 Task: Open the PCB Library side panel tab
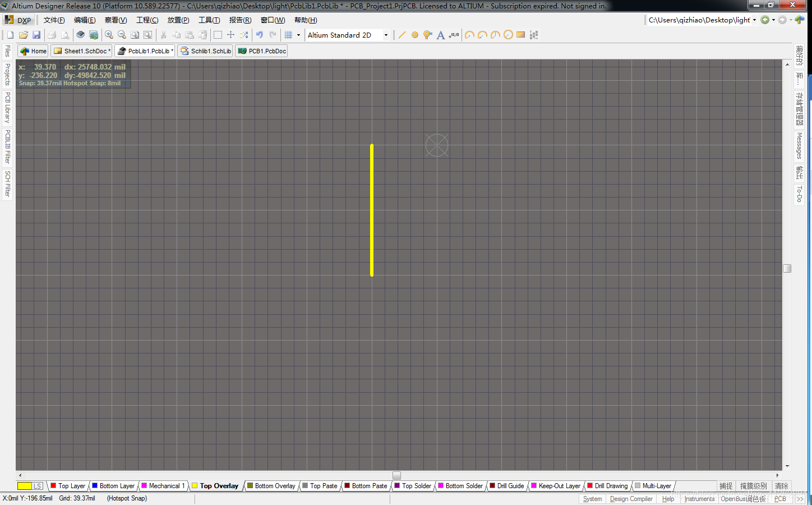click(7, 108)
